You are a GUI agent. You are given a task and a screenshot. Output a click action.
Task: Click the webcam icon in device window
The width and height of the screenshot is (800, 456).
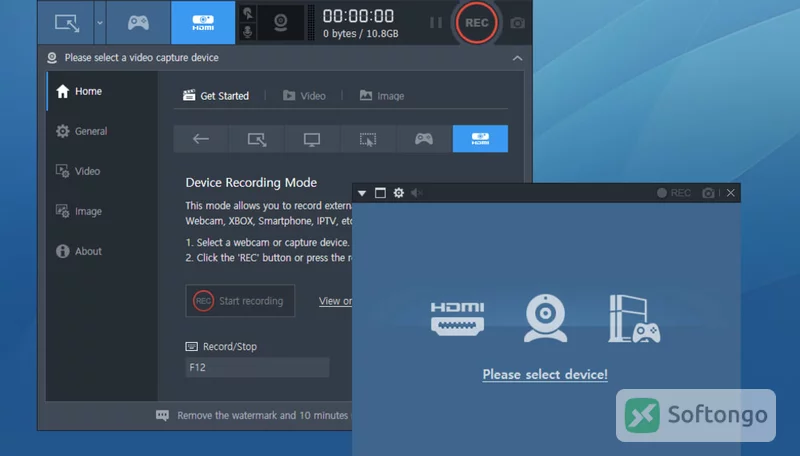tap(545, 318)
